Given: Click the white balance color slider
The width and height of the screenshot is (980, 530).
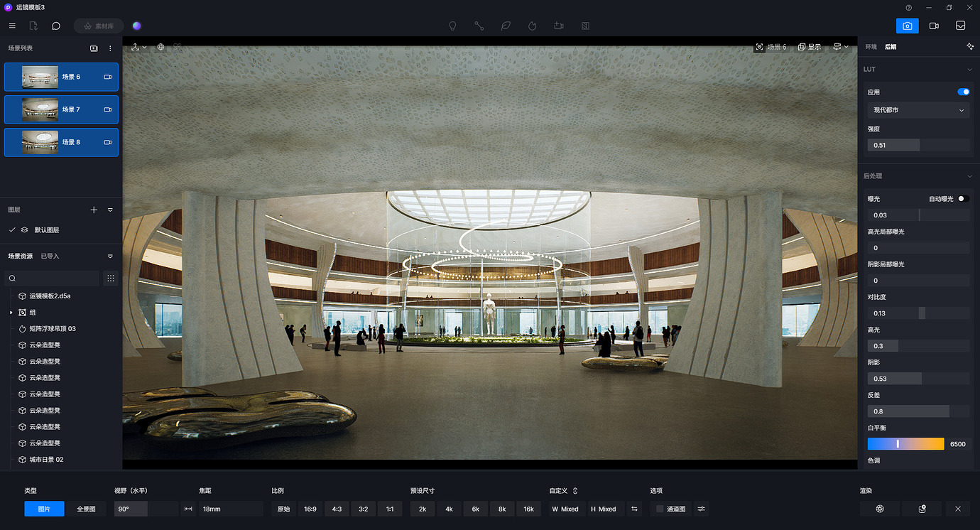Looking at the screenshot, I should (x=905, y=444).
